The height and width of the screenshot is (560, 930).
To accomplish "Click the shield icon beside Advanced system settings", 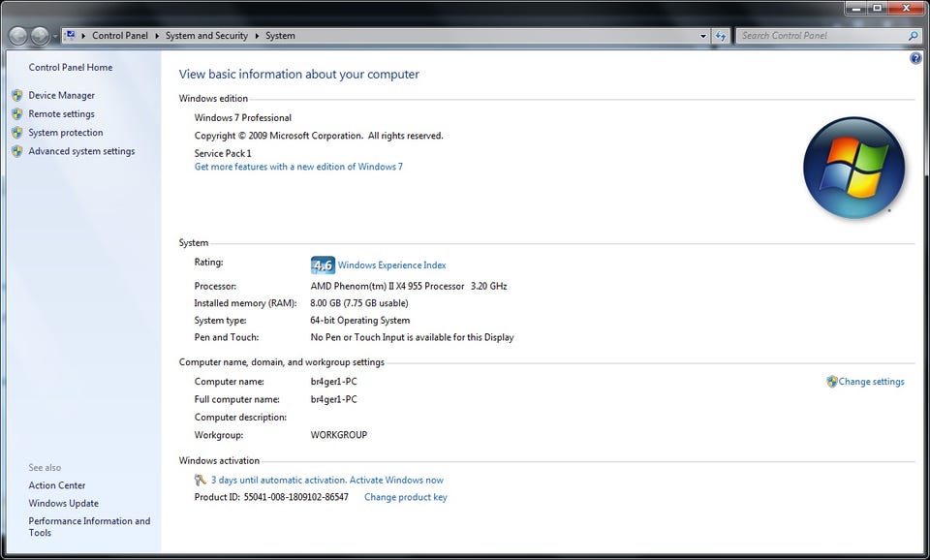I will 17,151.
